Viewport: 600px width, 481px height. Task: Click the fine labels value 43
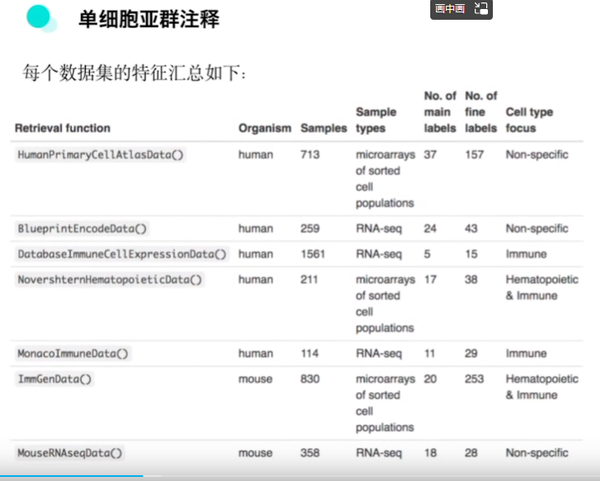471,228
